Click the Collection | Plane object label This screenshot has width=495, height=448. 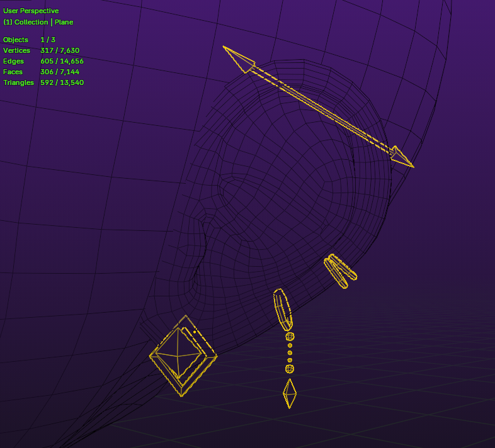[38, 22]
